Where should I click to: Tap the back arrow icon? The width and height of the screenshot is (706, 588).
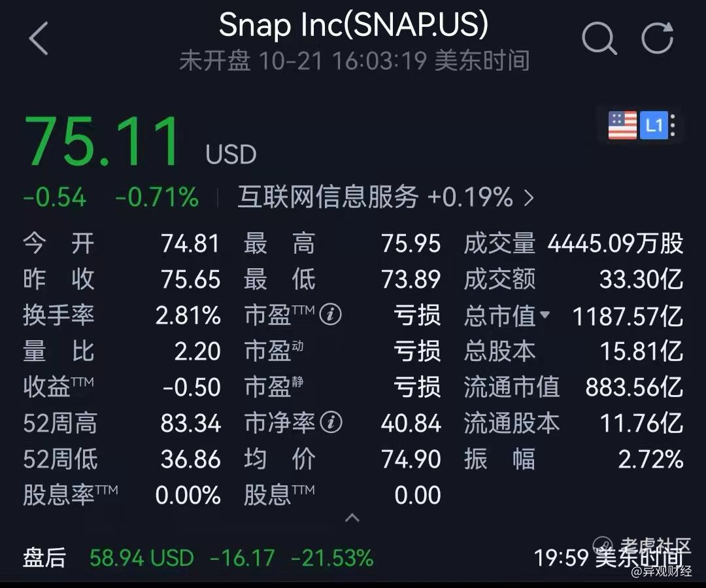coord(39,39)
